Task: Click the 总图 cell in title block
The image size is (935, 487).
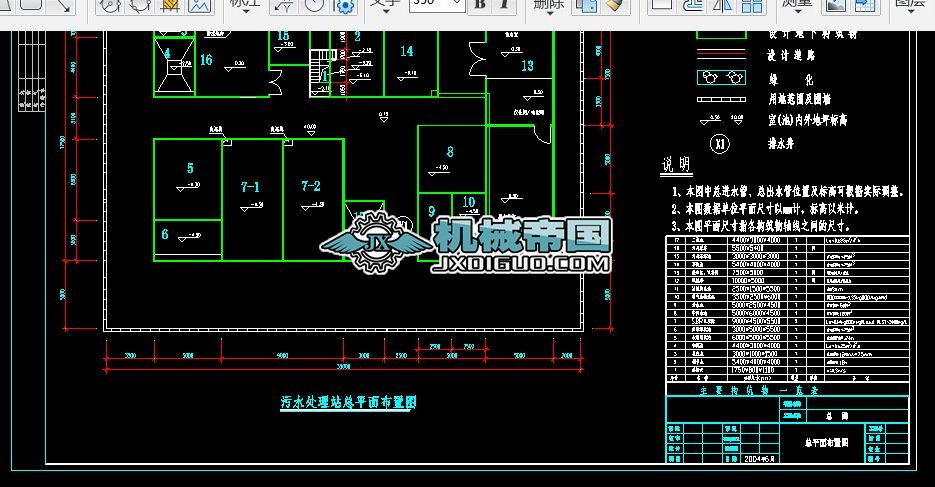Action: [x=837, y=415]
